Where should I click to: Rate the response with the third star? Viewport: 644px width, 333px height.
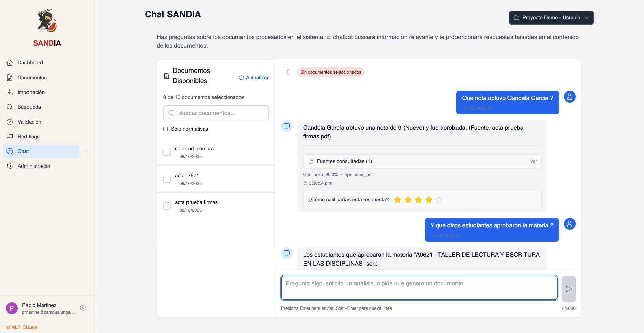coord(418,200)
